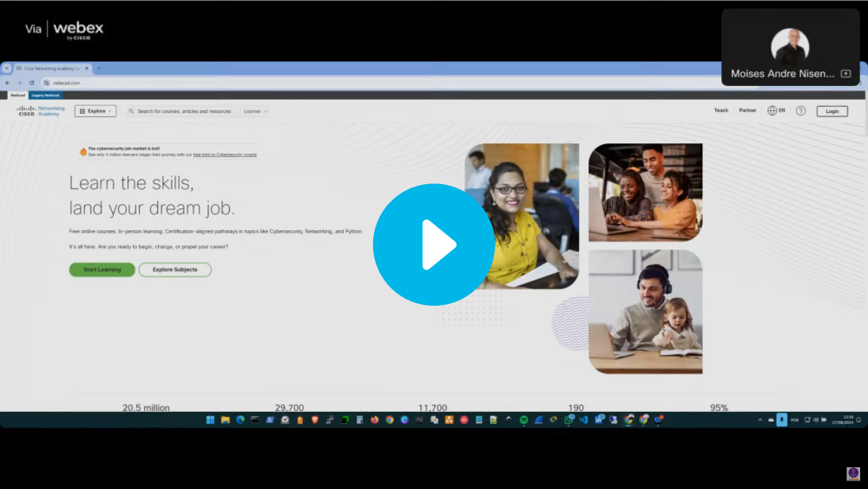Switch to the Legacy NetAcad tab
868x489 pixels.
point(45,96)
